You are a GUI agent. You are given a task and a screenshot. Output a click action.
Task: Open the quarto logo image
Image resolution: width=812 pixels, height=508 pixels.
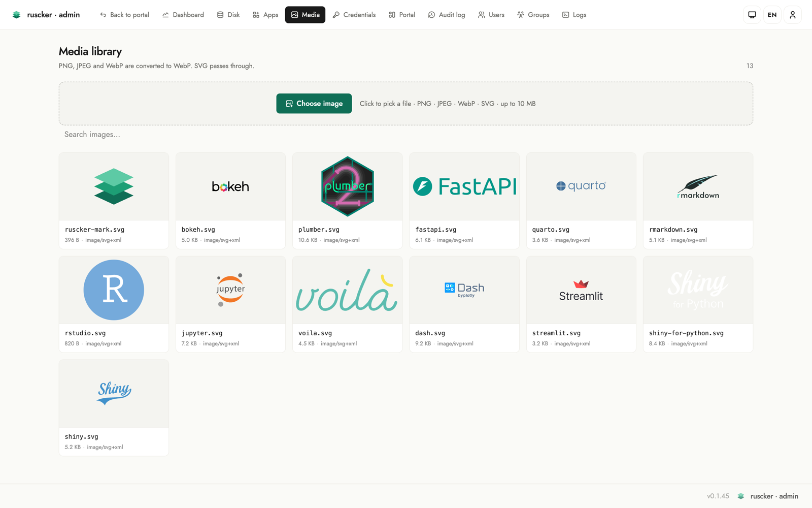point(581,186)
